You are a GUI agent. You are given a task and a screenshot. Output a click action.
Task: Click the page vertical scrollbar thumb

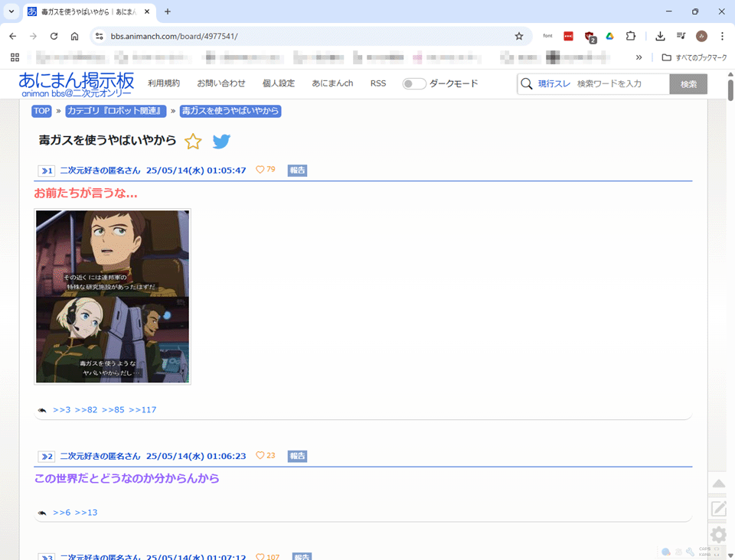point(730,90)
